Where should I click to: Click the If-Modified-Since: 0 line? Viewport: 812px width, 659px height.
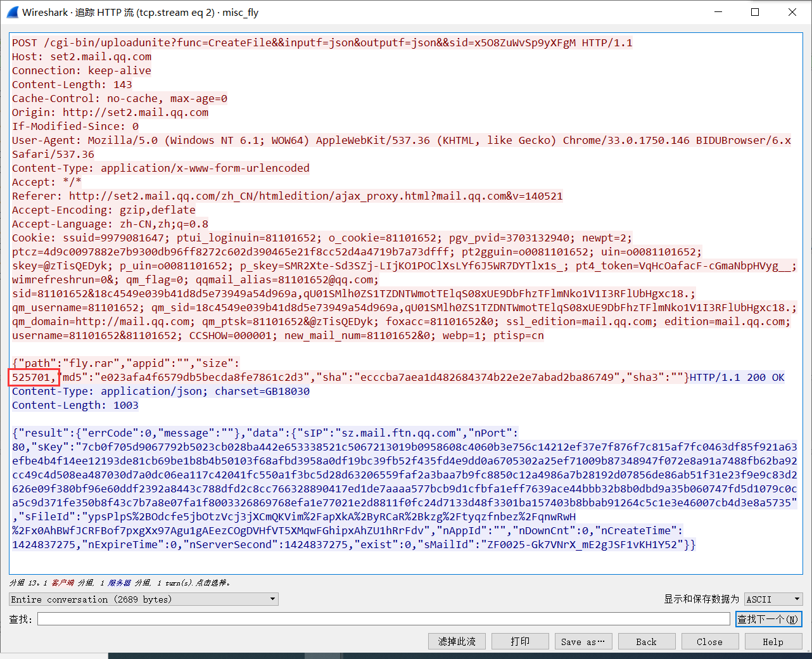point(75,126)
